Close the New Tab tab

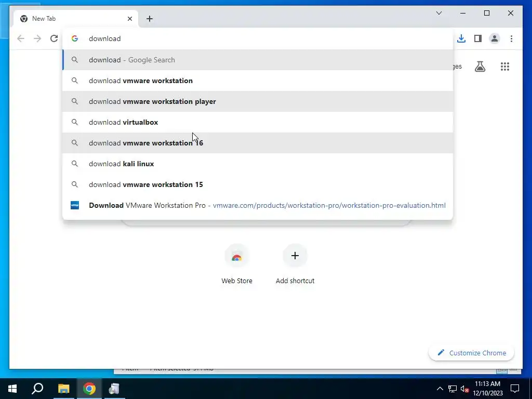click(129, 19)
